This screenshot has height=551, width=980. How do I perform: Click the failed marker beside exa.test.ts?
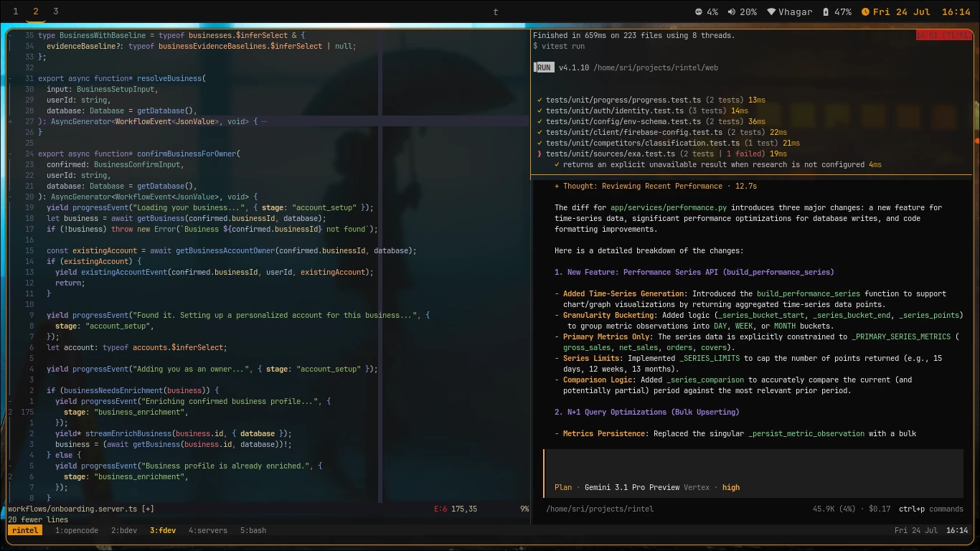pos(540,154)
